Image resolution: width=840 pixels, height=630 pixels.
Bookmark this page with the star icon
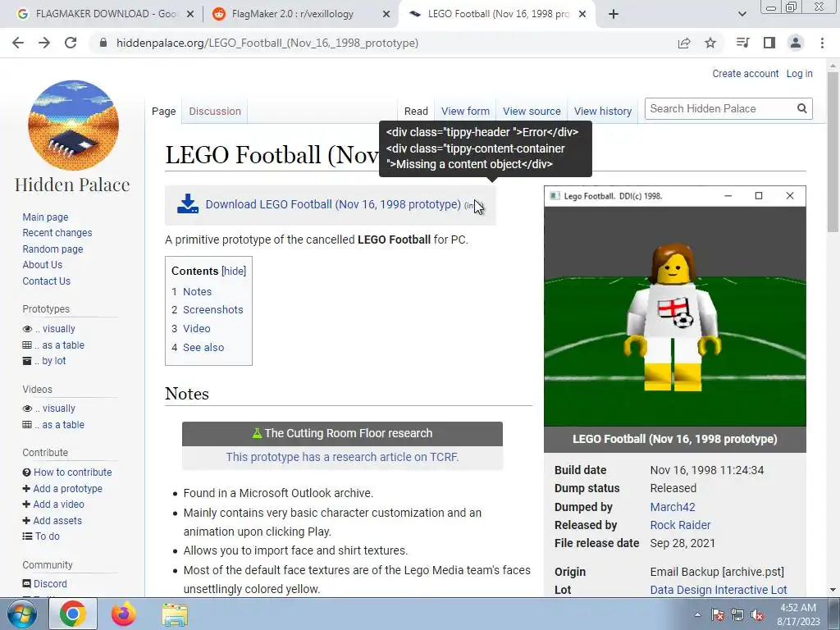[710, 43]
